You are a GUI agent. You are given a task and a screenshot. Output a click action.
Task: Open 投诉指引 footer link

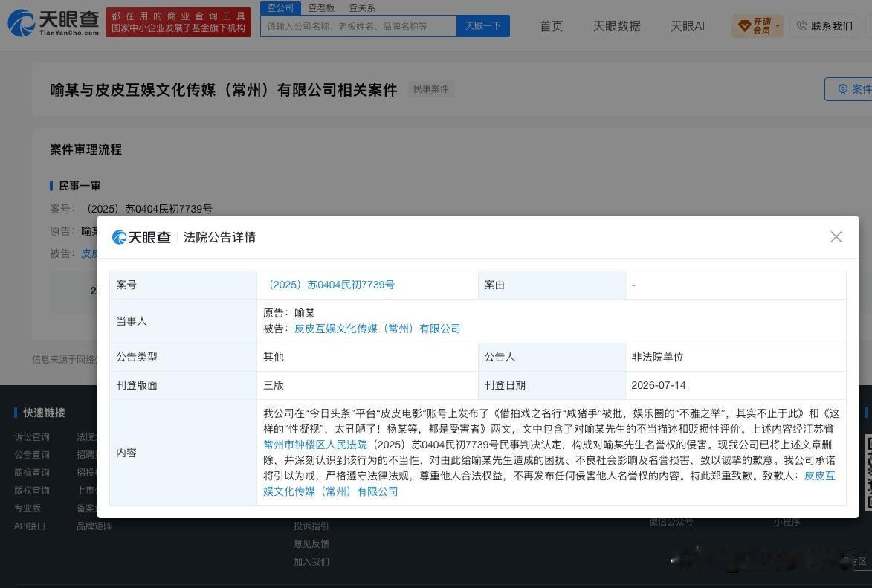pyautogui.click(x=311, y=526)
